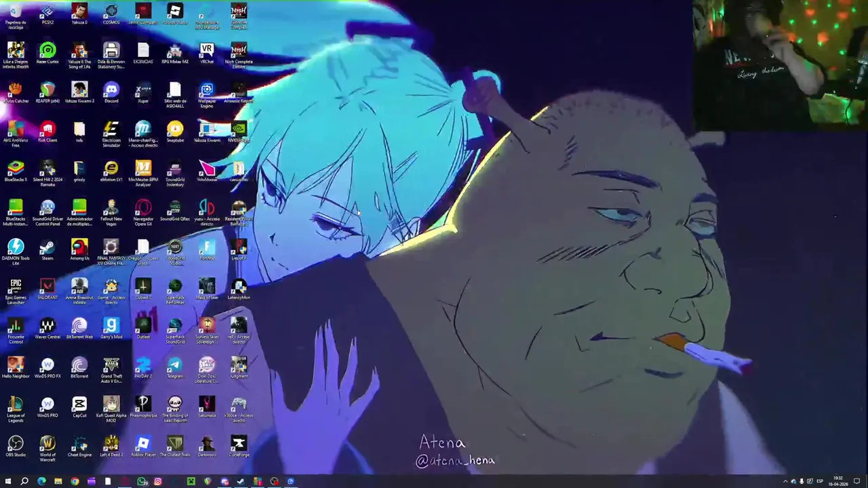868x488 pixels.
Task: Open the CurseForge desktop shortcut
Action: pos(239,447)
